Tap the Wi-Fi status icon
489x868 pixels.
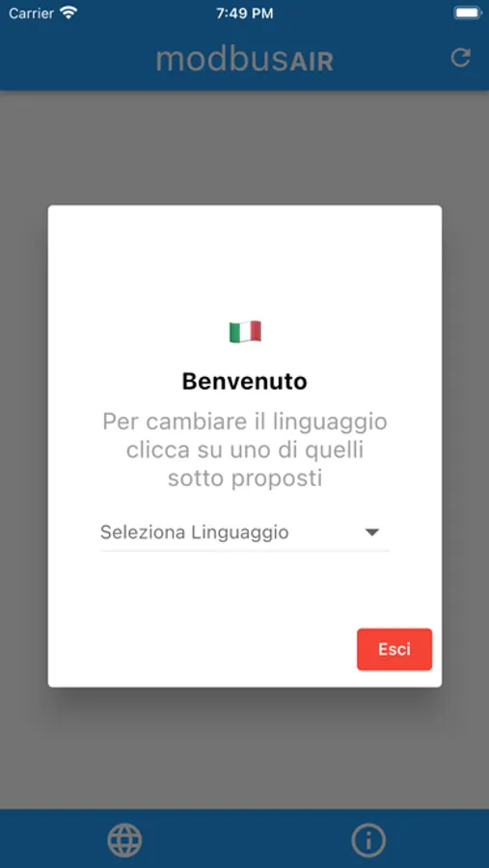click(68, 14)
